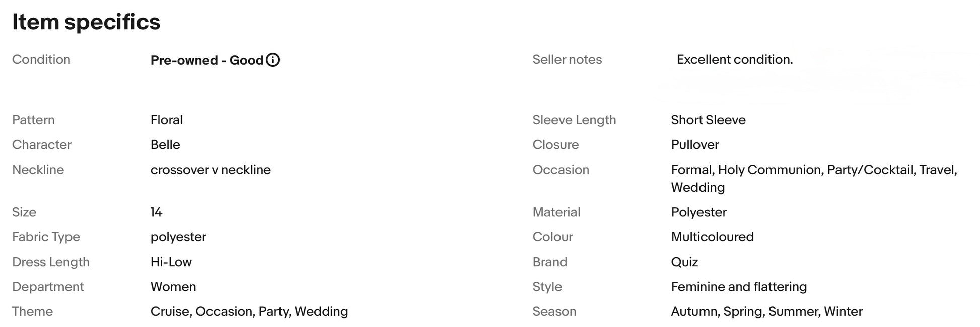Click the 'Seller notes' label

click(x=567, y=59)
